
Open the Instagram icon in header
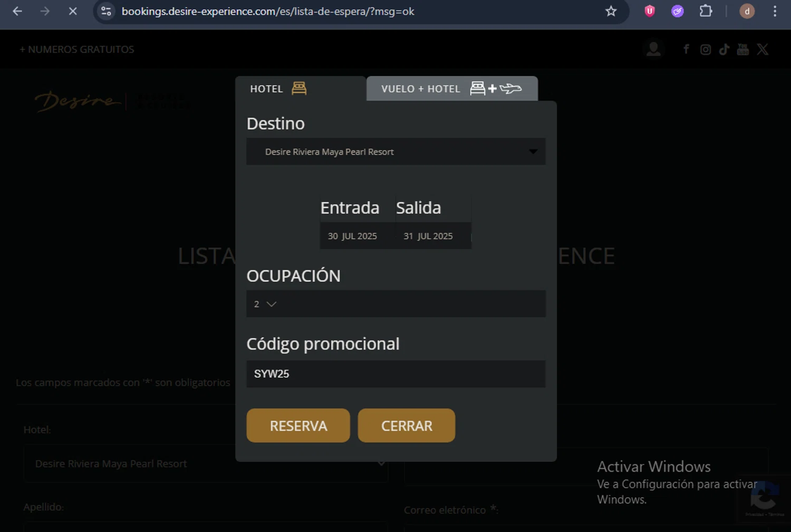[x=706, y=50]
